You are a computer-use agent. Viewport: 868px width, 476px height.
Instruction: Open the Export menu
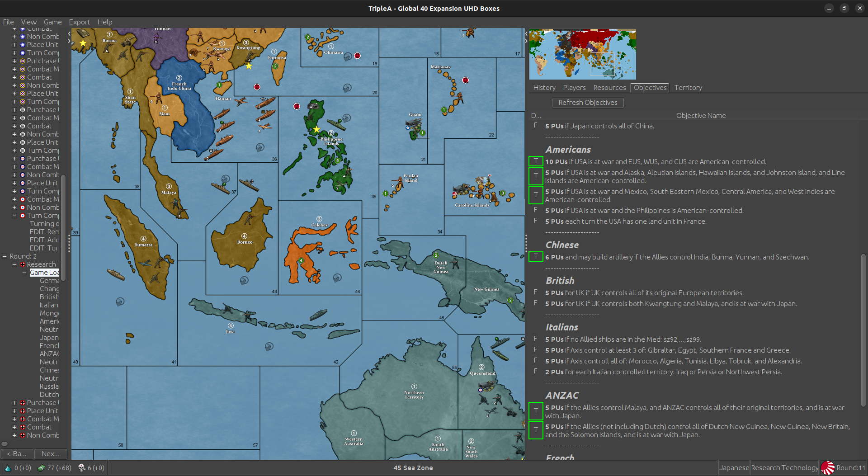(x=79, y=22)
